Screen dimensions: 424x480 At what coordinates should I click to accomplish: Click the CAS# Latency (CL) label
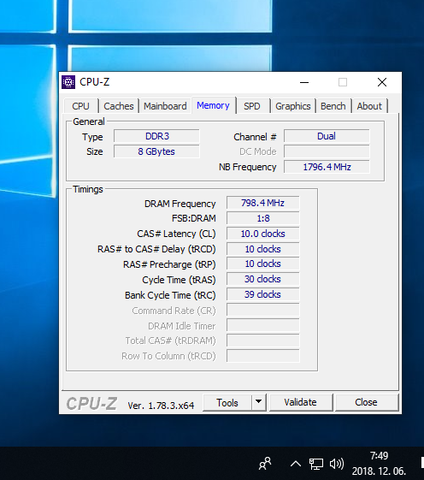click(x=176, y=234)
